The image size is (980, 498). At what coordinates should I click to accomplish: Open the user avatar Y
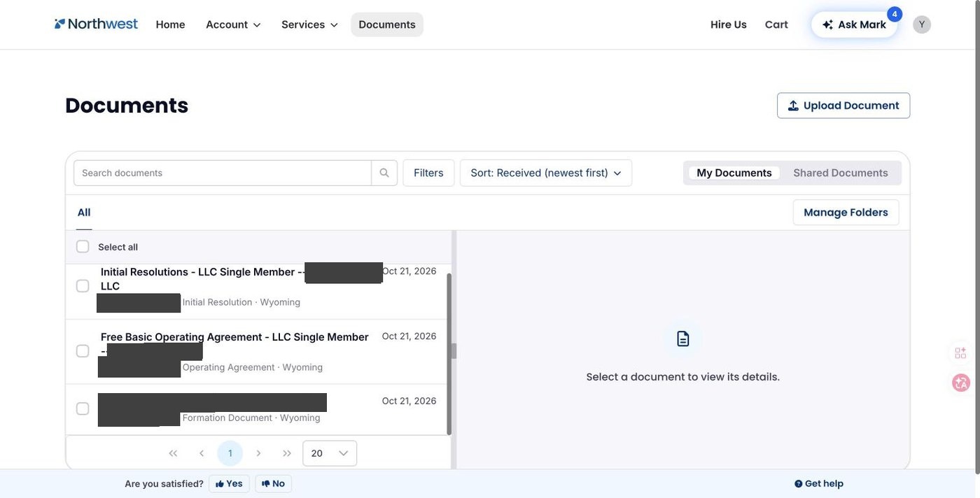(922, 24)
